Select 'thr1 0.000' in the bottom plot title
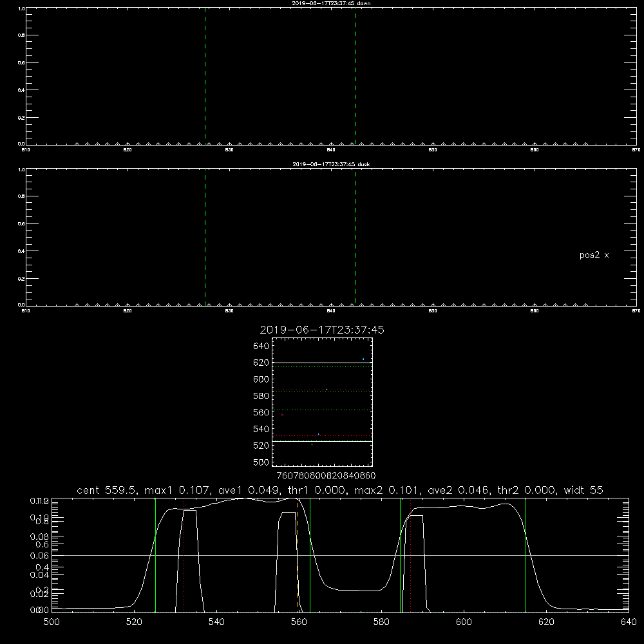The height and width of the screenshot is (644, 644). [316, 490]
